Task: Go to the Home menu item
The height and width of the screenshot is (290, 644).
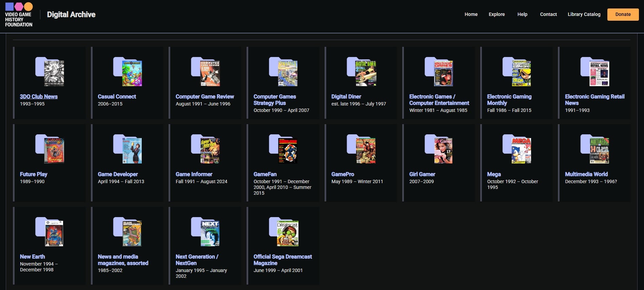Action: pos(471,14)
